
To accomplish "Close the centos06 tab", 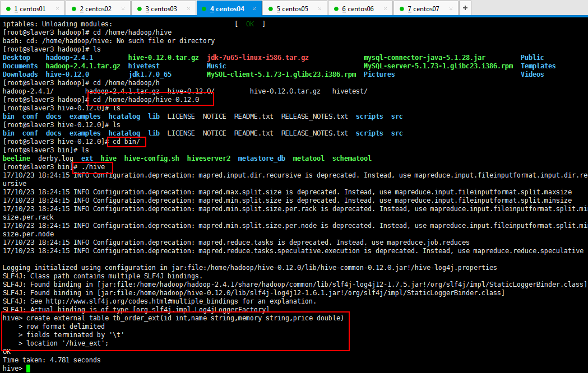I will point(386,8).
